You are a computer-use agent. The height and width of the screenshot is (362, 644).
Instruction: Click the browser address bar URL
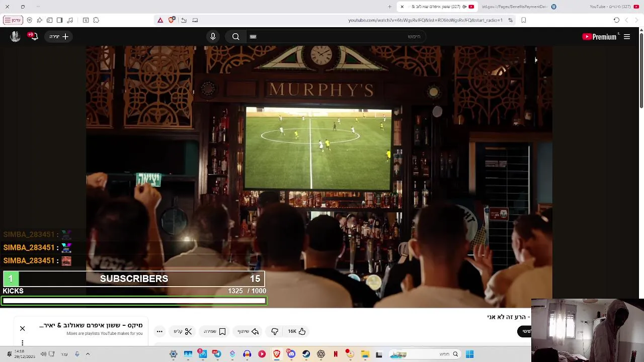point(425,20)
